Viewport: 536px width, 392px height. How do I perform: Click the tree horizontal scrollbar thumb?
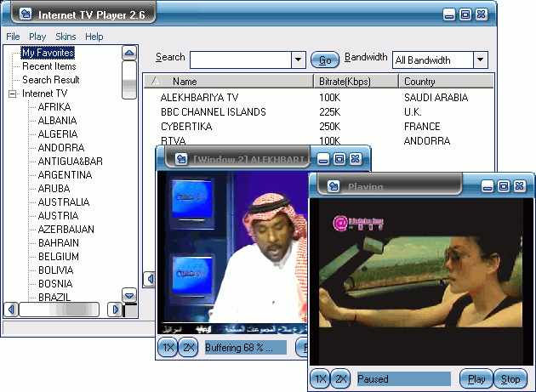(60, 310)
